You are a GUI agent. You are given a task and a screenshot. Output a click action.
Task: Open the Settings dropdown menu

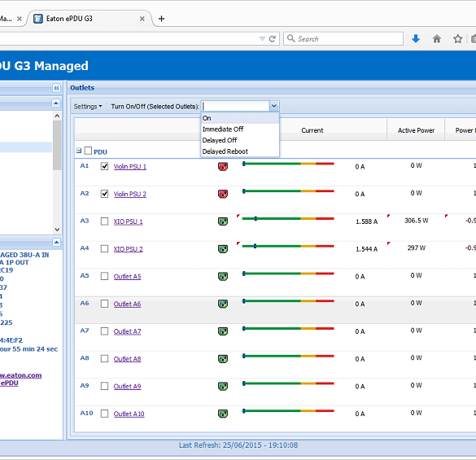click(x=88, y=107)
